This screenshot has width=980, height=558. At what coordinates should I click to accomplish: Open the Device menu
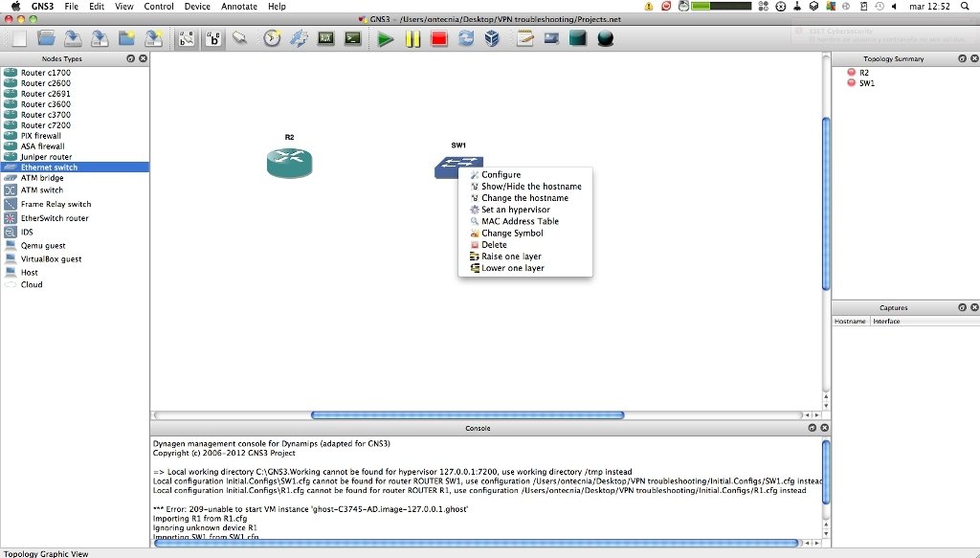pos(197,7)
